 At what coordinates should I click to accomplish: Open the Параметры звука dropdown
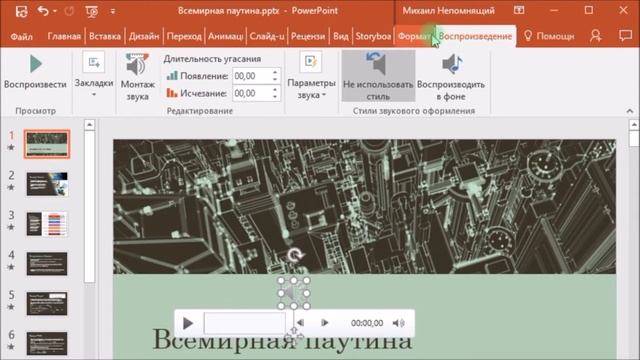(311, 76)
